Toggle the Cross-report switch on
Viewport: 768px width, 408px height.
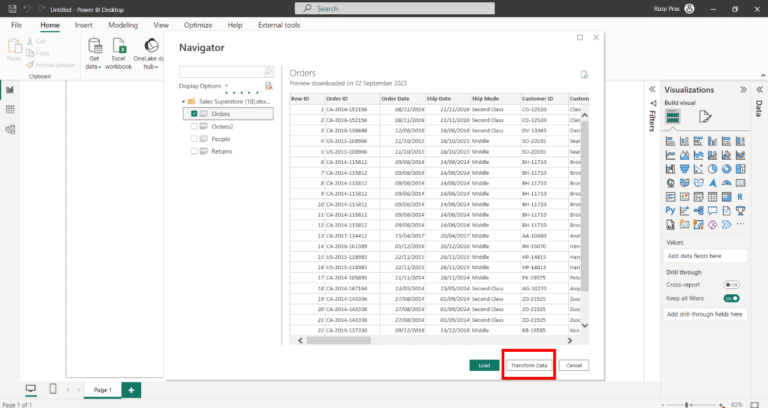tap(731, 285)
